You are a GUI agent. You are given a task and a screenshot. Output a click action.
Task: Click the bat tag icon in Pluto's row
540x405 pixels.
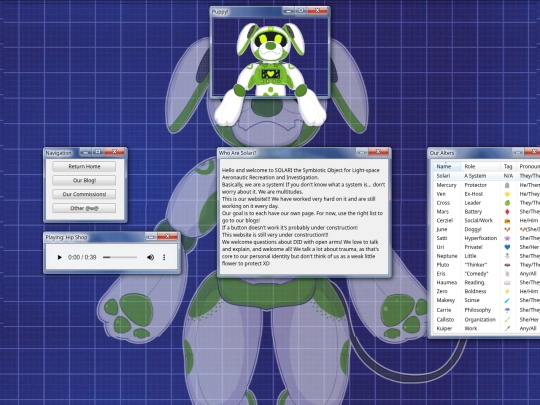507,265
